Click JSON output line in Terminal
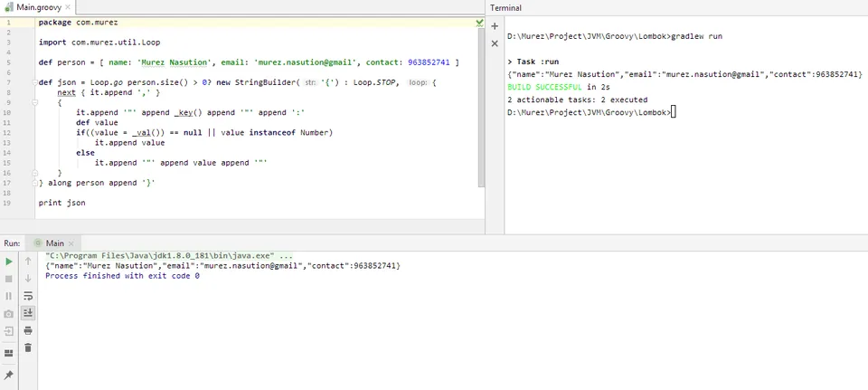Viewport: 868px width, 390px height. (684, 74)
